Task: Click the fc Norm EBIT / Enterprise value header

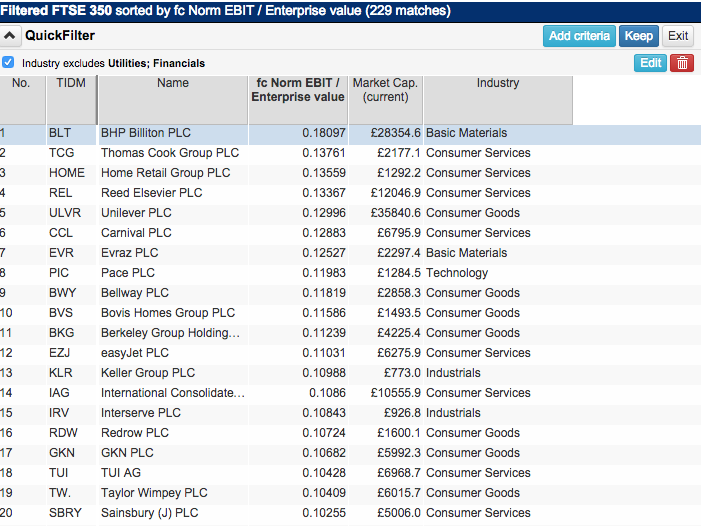Action: (298, 100)
